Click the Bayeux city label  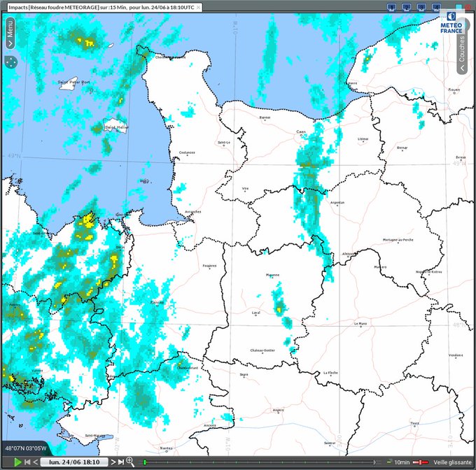point(265,117)
